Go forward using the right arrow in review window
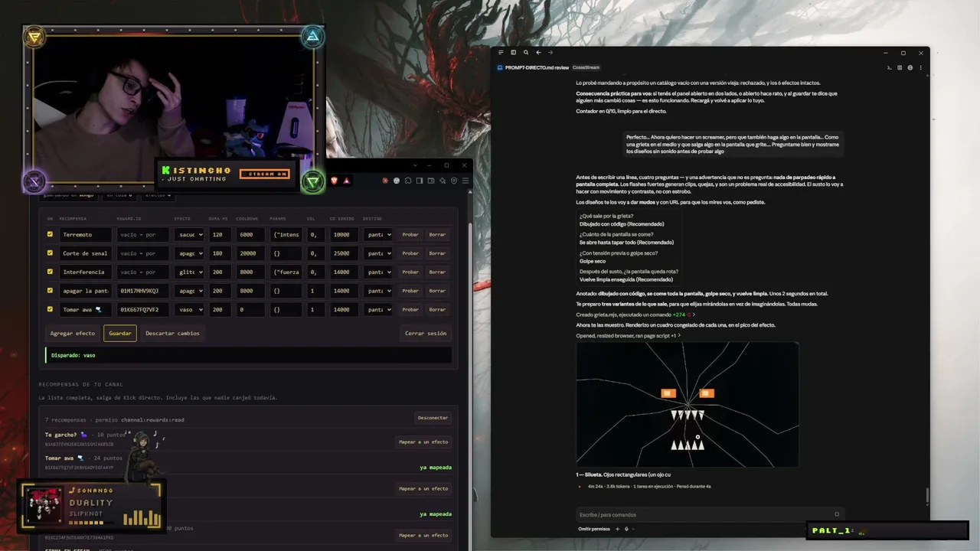 [550, 53]
